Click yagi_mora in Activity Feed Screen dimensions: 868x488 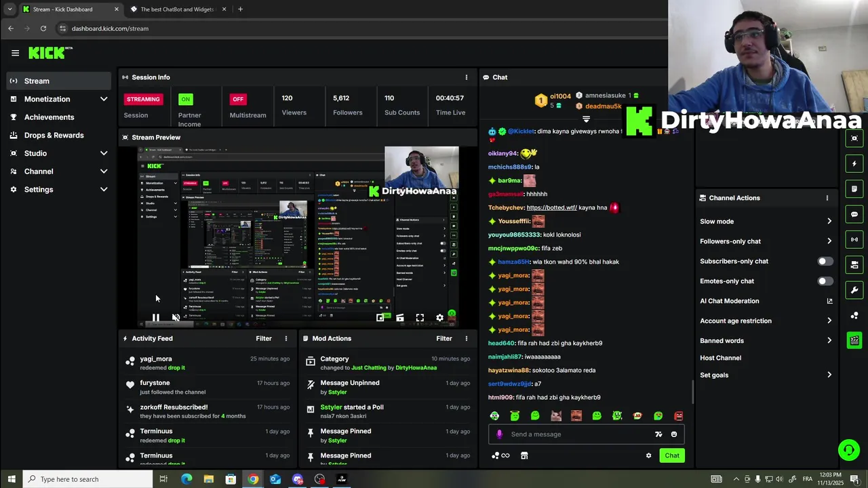pos(156,359)
